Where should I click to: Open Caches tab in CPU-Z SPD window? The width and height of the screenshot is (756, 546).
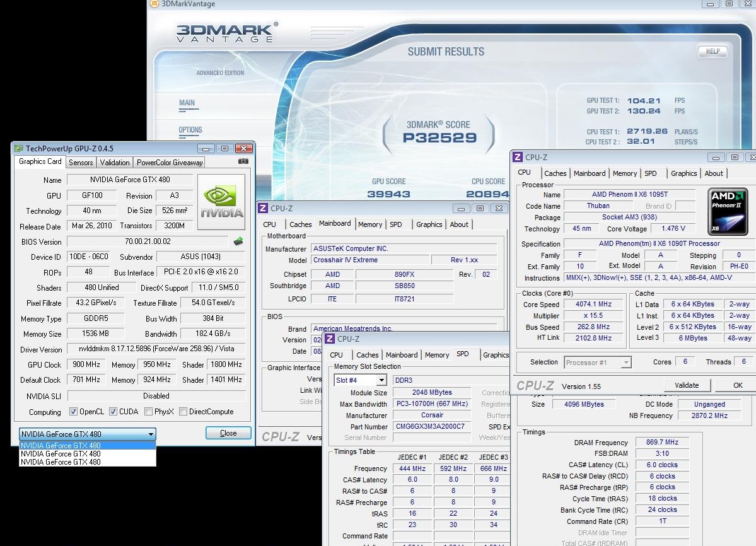click(x=368, y=355)
